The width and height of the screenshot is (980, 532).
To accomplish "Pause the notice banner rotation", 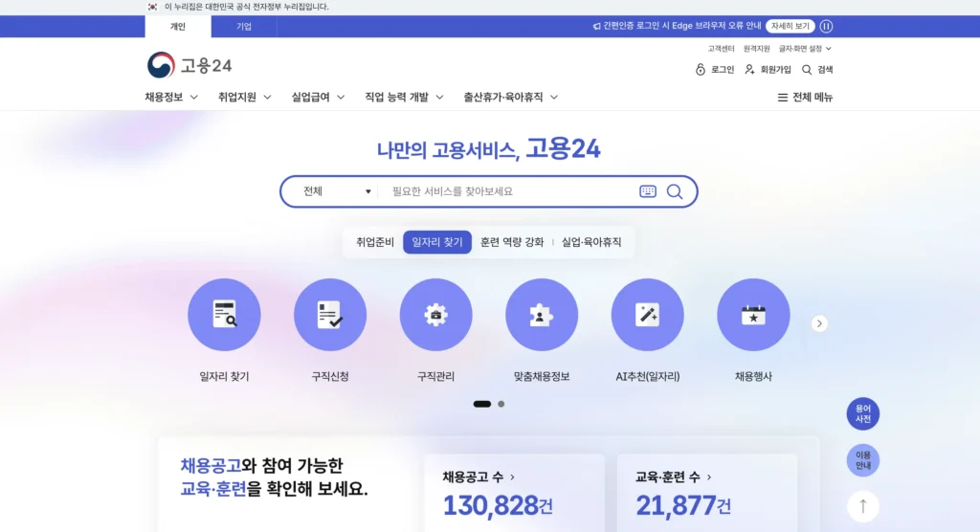I will coord(826,26).
